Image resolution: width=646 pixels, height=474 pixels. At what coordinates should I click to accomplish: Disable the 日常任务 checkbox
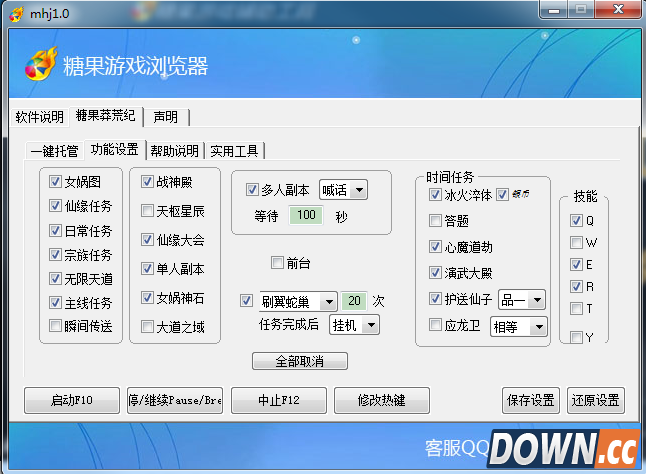[55, 230]
